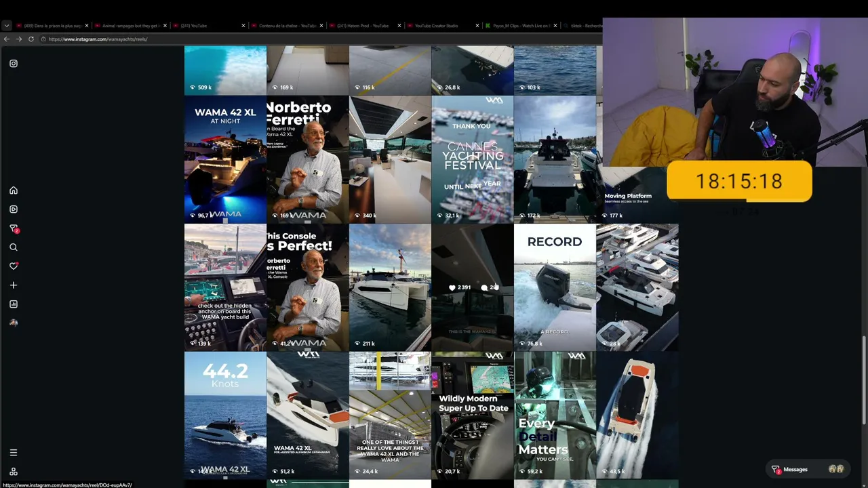View site information icon beside the URL
868x488 pixels.
pyautogui.click(x=43, y=39)
